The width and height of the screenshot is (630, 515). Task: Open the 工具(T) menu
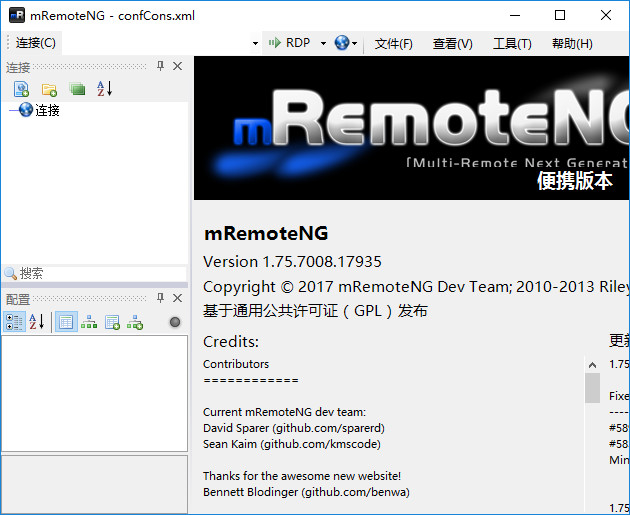512,43
